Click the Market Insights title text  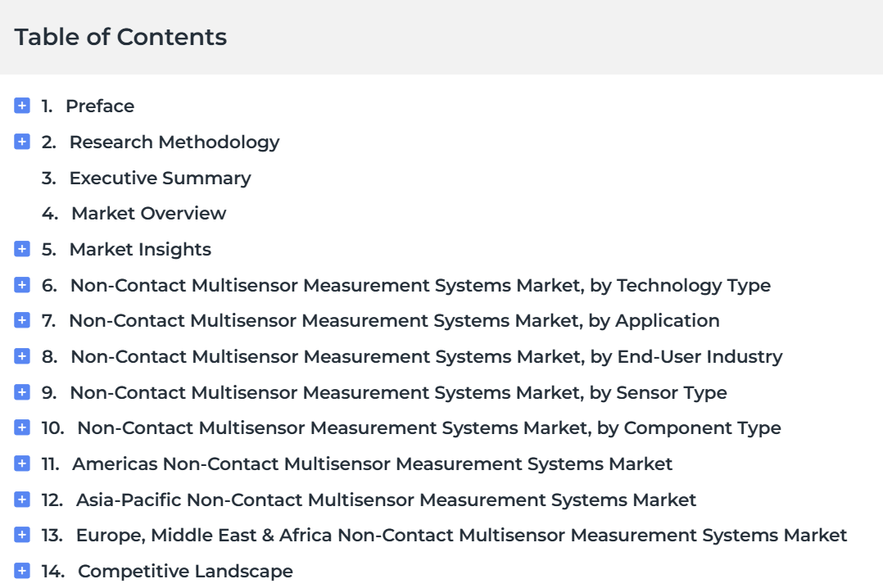click(140, 249)
